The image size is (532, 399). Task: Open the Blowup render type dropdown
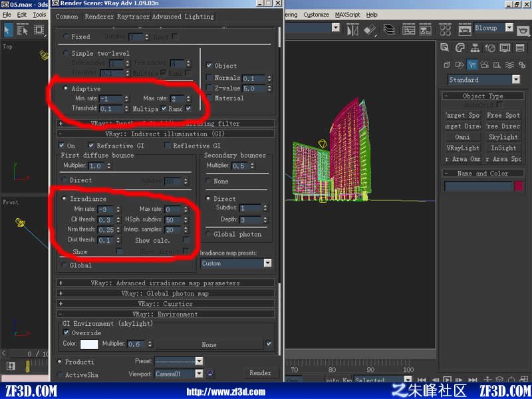point(493,28)
